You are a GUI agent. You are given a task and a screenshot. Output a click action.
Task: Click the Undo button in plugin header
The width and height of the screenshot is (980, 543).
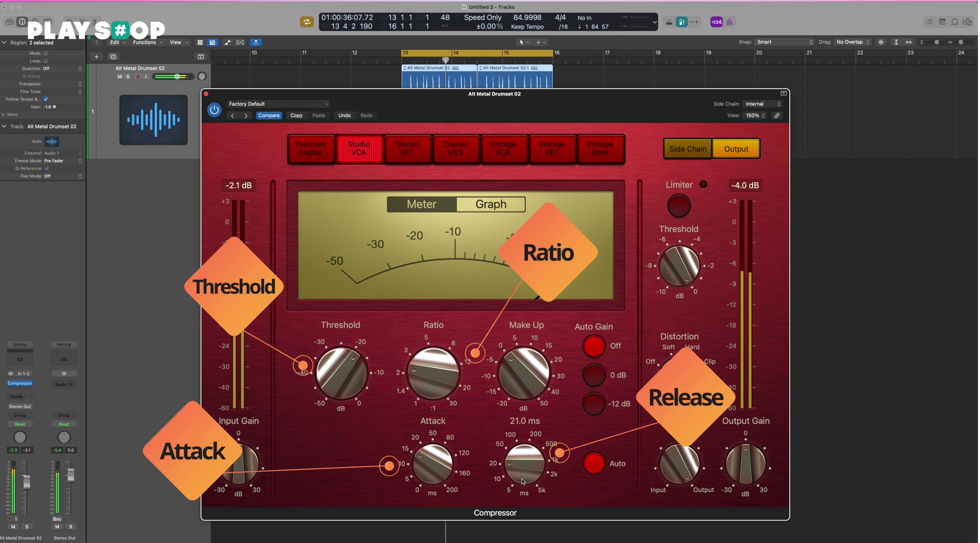pos(345,116)
